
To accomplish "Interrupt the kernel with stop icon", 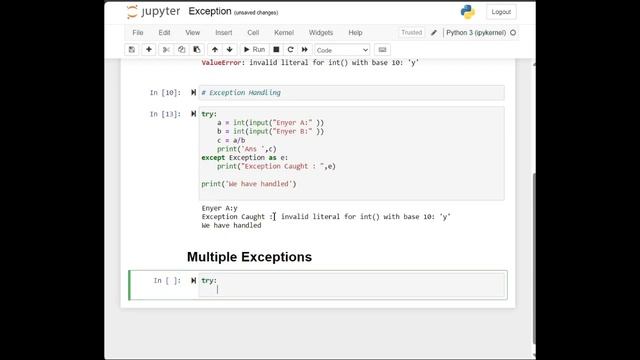I will click(x=276, y=50).
